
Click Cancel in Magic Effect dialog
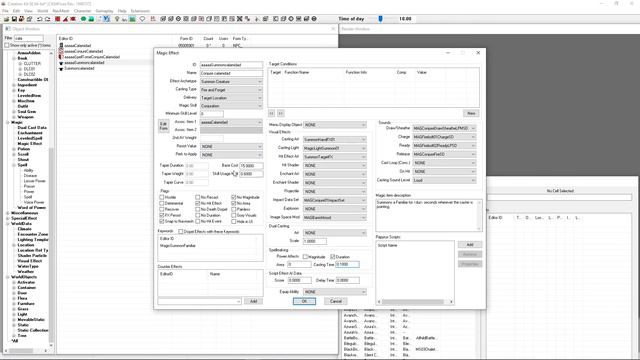(x=336, y=301)
